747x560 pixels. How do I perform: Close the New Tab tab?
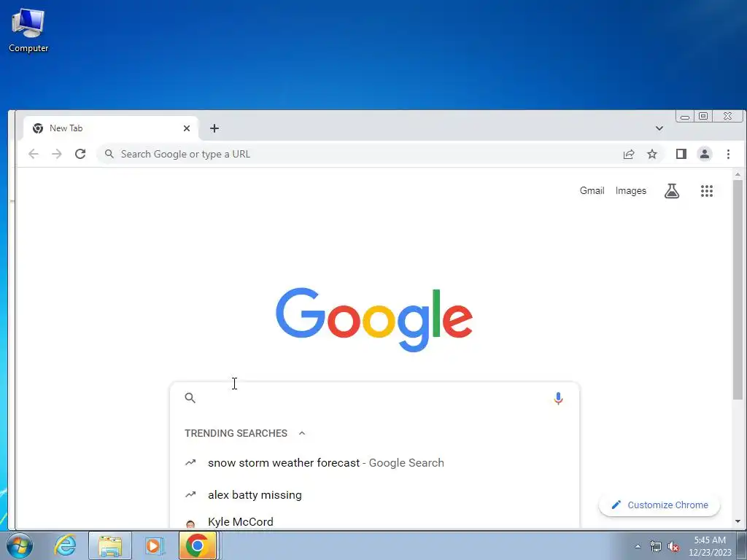point(187,128)
